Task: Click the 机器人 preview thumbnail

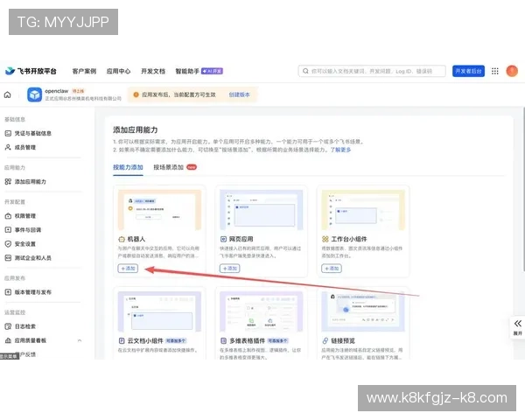Action: [x=160, y=210]
